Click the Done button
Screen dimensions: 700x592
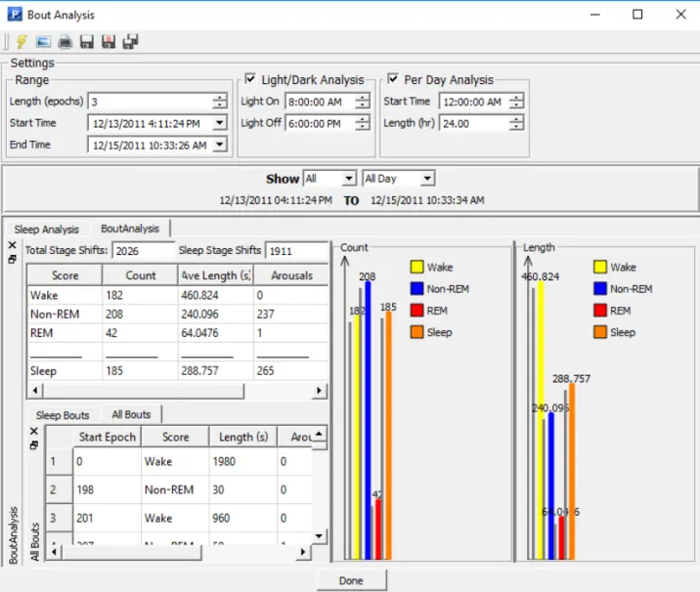click(x=351, y=580)
